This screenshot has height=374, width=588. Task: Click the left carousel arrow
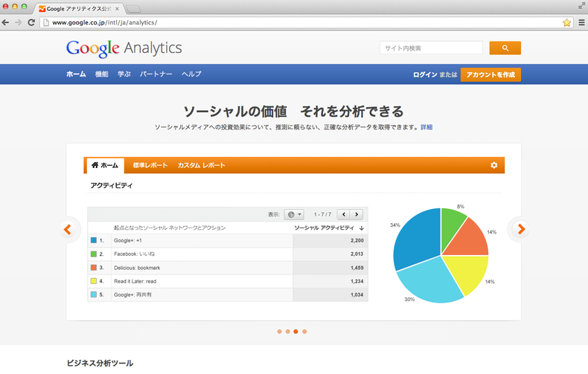[x=67, y=229]
